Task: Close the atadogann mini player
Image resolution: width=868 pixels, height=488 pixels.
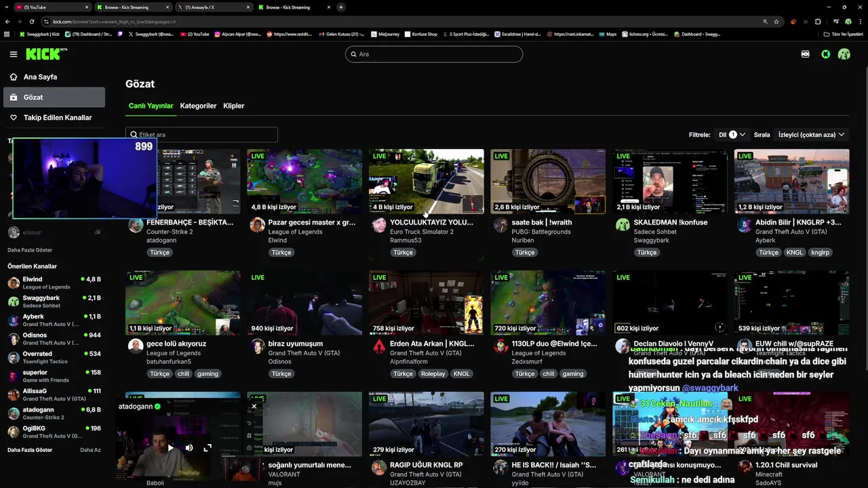Action: [x=254, y=407]
